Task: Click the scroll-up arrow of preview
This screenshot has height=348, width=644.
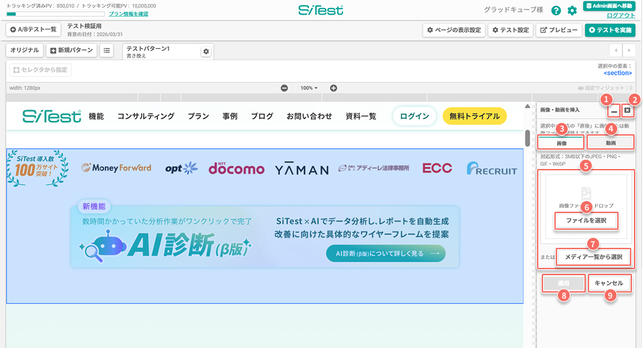Action: (528, 107)
